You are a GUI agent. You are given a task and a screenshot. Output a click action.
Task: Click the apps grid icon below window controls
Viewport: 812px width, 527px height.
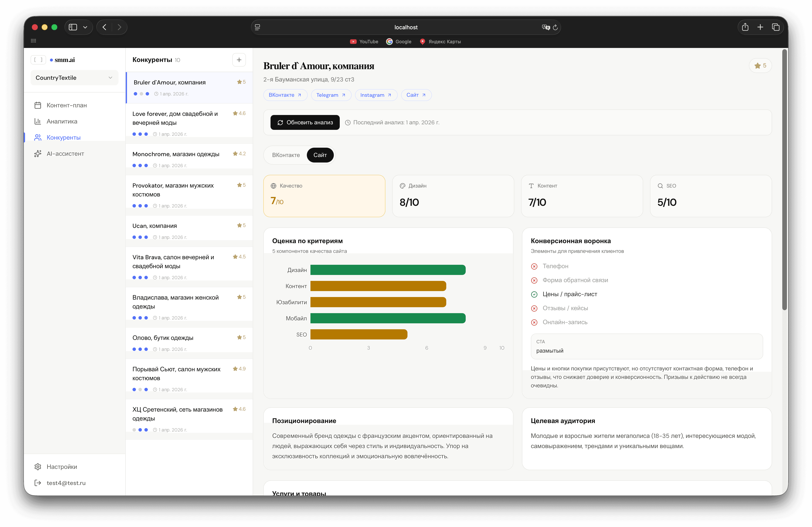33,41
